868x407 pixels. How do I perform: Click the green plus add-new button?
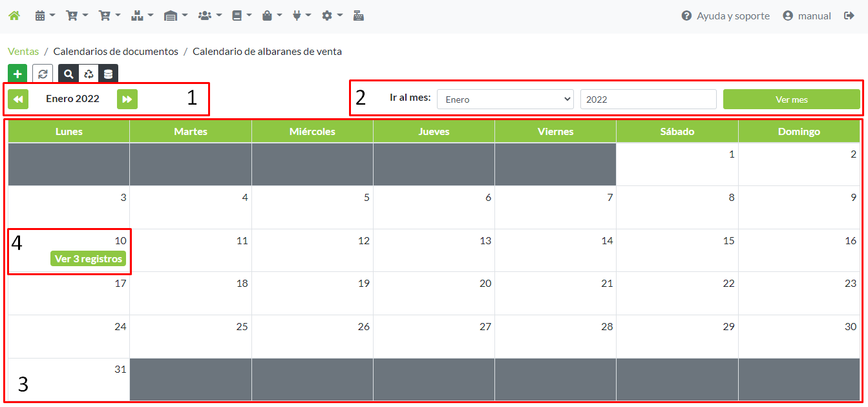tap(17, 74)
